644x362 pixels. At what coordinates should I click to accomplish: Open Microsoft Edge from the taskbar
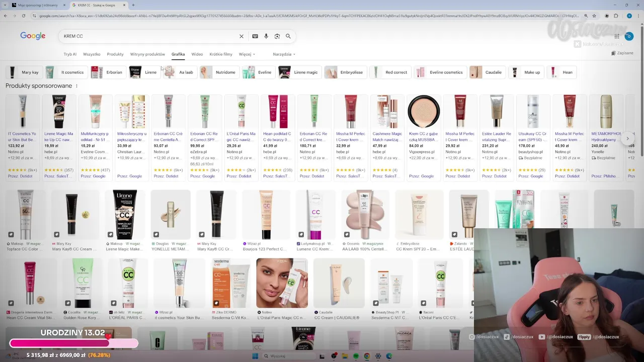coord(389,356)
